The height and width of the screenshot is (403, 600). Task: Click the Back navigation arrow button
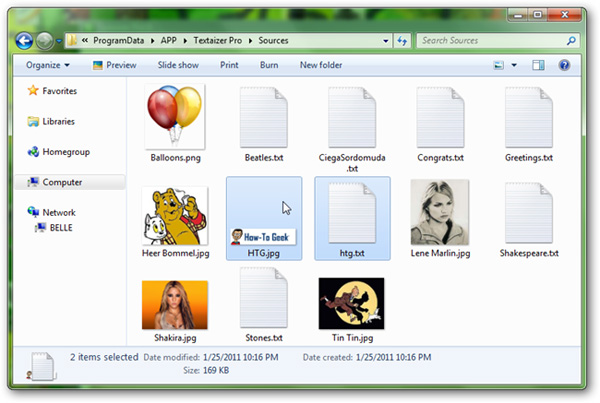24,41
